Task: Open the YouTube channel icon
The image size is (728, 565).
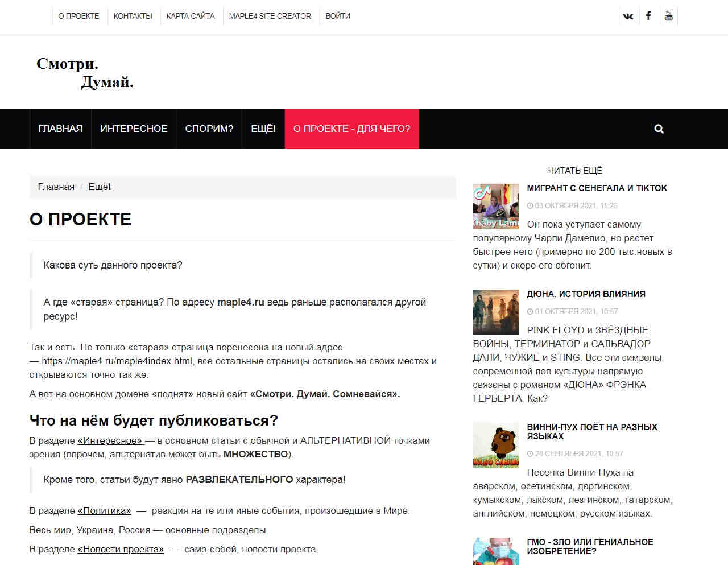Action: tap(668, 16)
